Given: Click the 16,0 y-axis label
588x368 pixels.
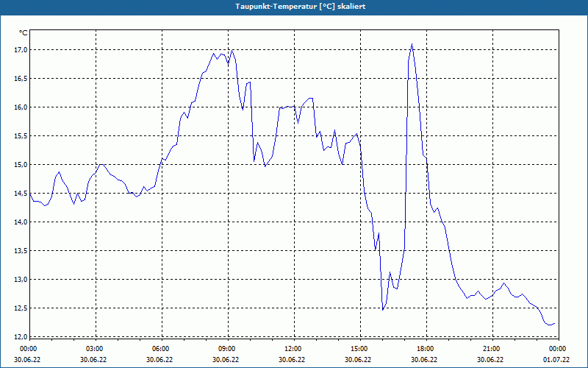Looking at the screenshot, I should click(x=20, y=107).
